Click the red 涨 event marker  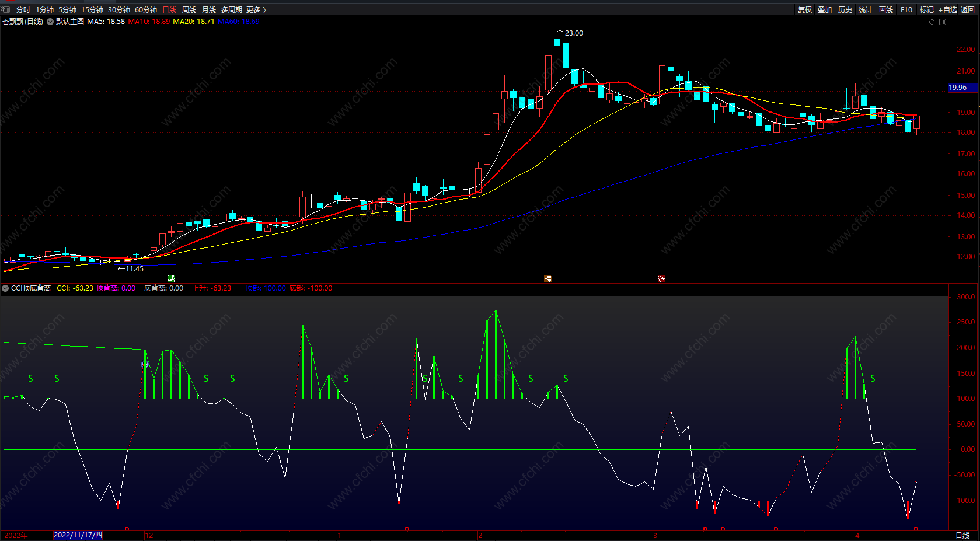pyautogui.click(x=661, y=279)
